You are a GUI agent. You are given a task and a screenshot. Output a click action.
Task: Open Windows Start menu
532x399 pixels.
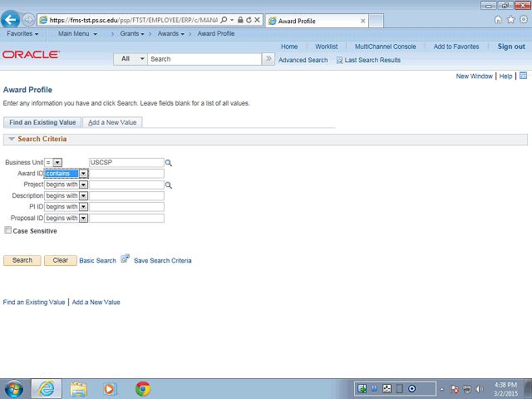(x=13, y=389)
